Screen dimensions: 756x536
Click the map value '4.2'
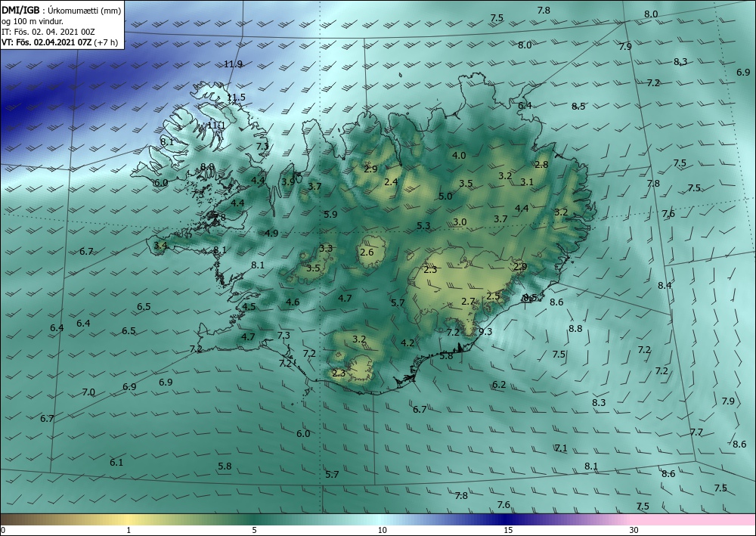(407, 342)
